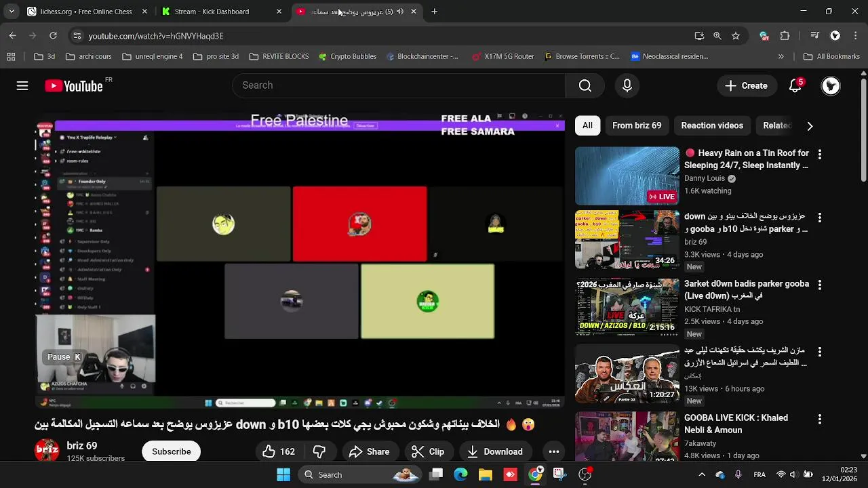Open the Chrome apps grid in bookmarks bar
This screenshot has height=488, width=868.
point(11,57)
